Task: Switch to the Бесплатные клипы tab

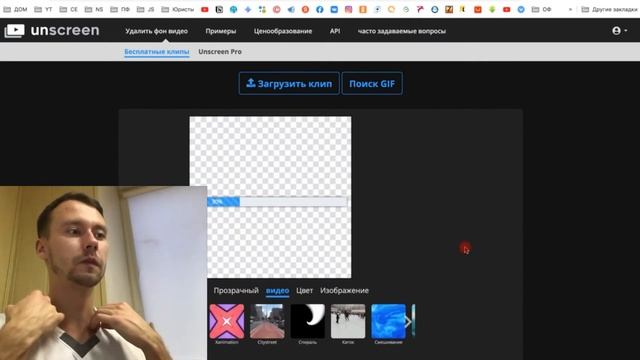Action: pyautogui.click(x=157, y=52)
